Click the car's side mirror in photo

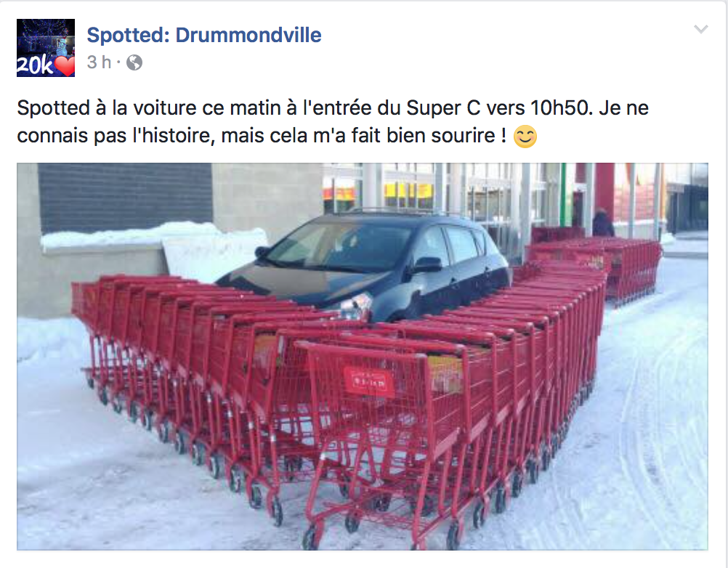point(426,265)
